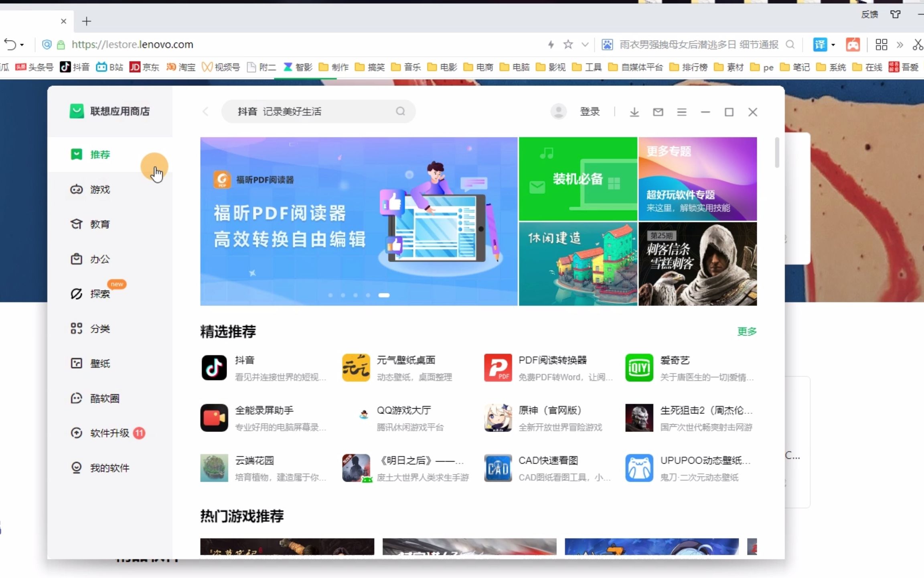Open the 装机必备 tile

[578, 179]
